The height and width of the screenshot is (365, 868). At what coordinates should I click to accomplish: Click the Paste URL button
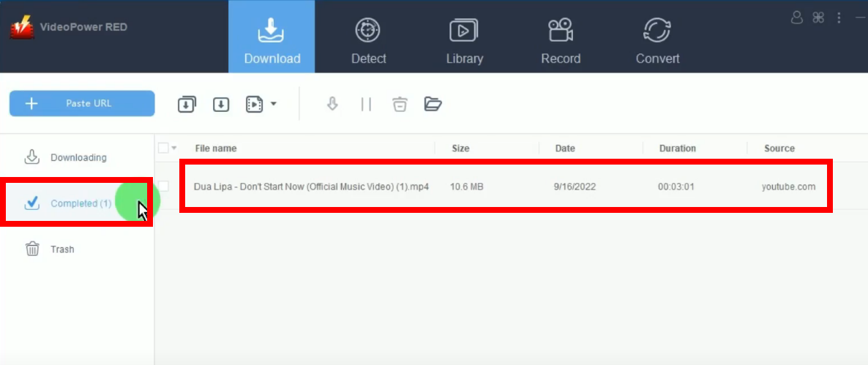[82, 103]
